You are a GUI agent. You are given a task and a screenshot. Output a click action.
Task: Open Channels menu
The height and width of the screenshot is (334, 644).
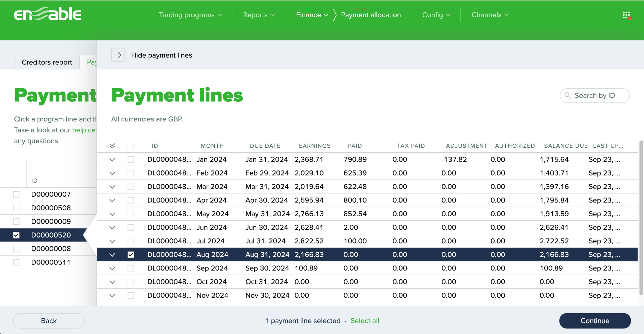pos(490,15)
